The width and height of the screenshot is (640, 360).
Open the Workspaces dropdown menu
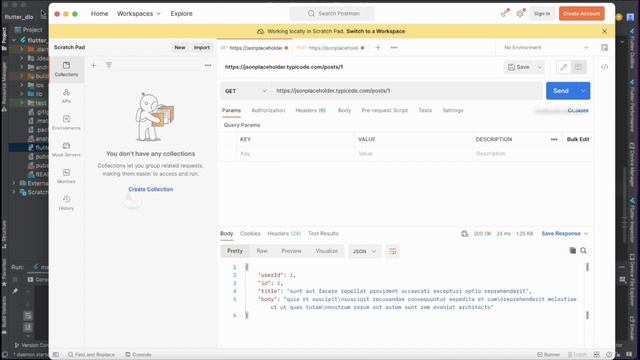[x=139, y=13]
